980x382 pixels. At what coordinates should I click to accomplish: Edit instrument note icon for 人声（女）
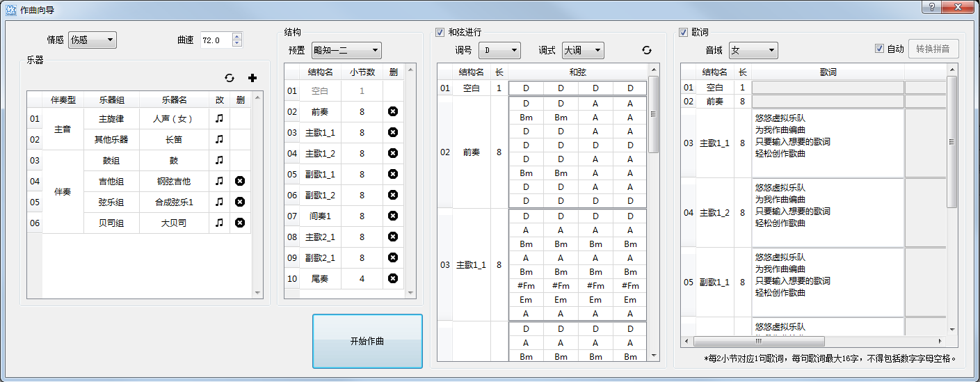[219, 118]
